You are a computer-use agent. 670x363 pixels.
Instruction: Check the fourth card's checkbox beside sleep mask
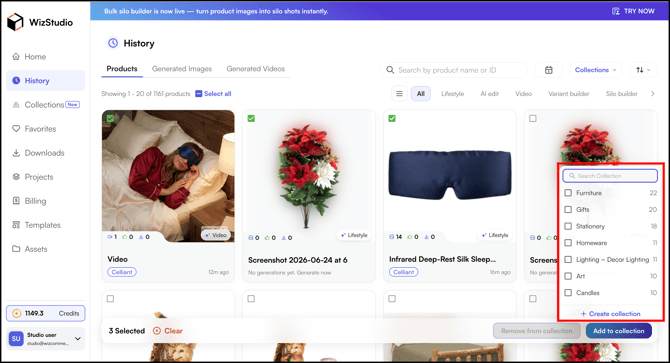click(x=533, y=118)
